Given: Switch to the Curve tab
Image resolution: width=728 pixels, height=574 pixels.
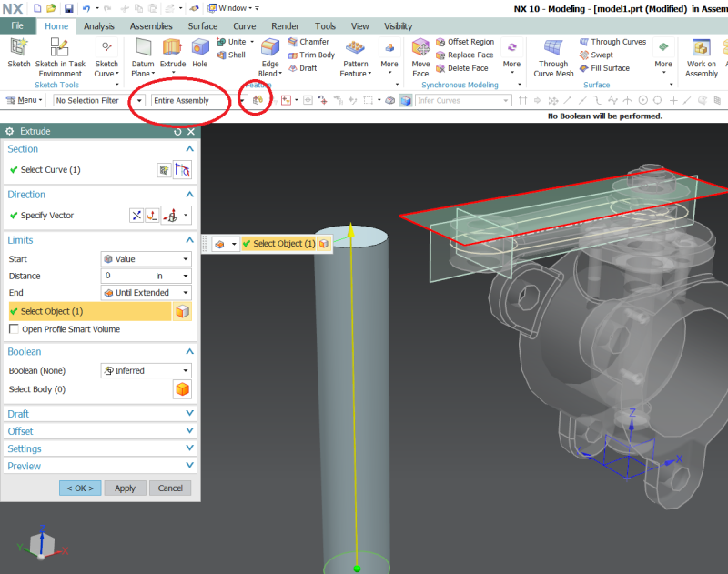Looking at the screenshot, I should coord(244,26).
